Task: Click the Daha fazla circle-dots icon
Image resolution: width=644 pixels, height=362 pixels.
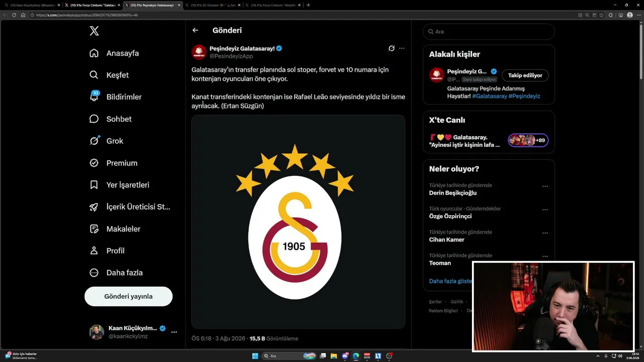Action: point(94,273)
